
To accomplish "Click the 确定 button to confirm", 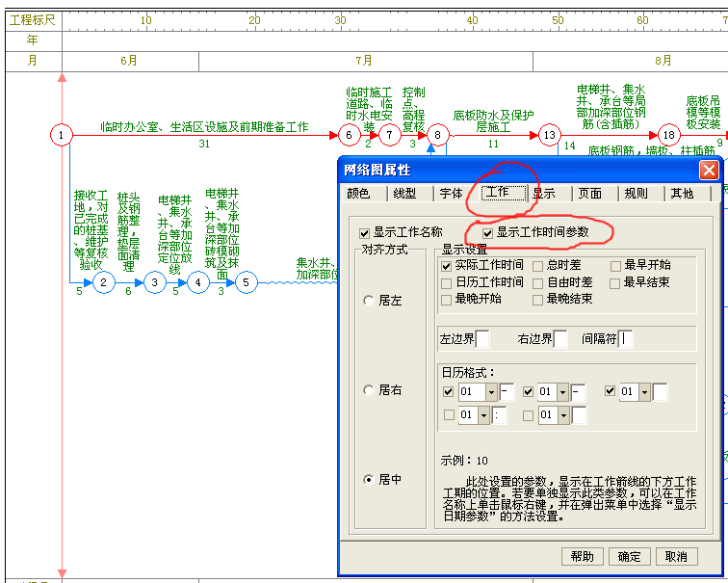I will tap(629, 556).
